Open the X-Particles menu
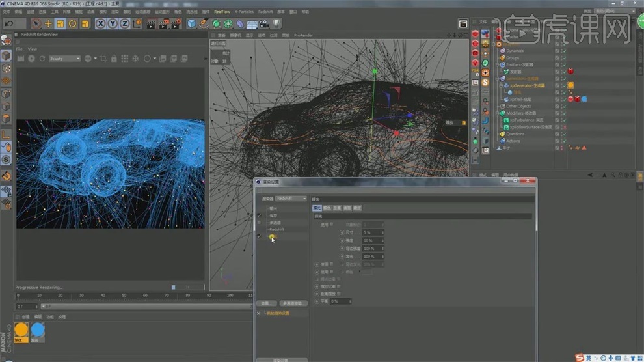Viewport: 644px width, 362px height. [x=244, y=12]
